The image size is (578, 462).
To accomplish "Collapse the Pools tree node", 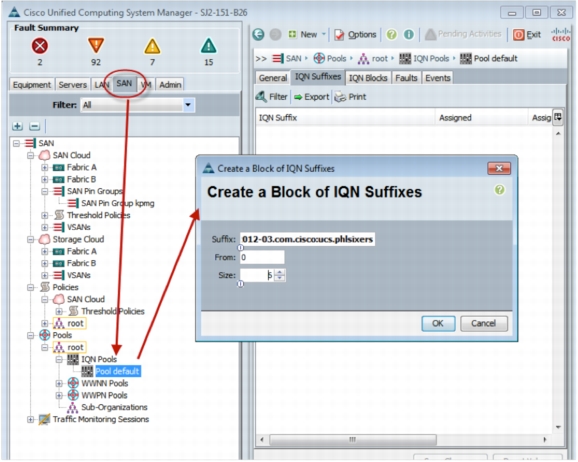I will pos(31,335).
